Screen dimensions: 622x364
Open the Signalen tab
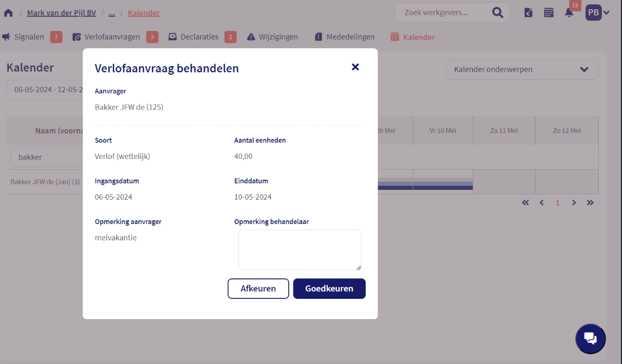29,37
